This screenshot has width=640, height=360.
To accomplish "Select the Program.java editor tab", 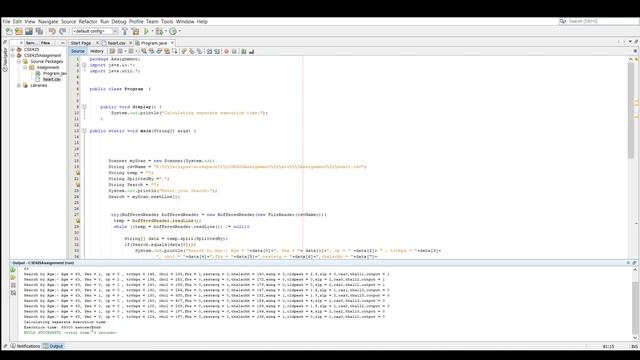I will pos(154,43).
